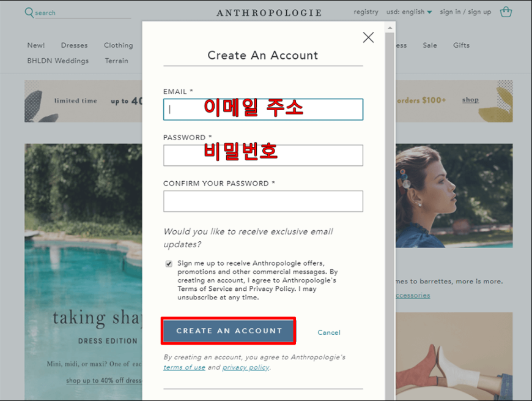
Task: Open the Terrain menu item
Action: pyautogui.click(x=116, y=61)
